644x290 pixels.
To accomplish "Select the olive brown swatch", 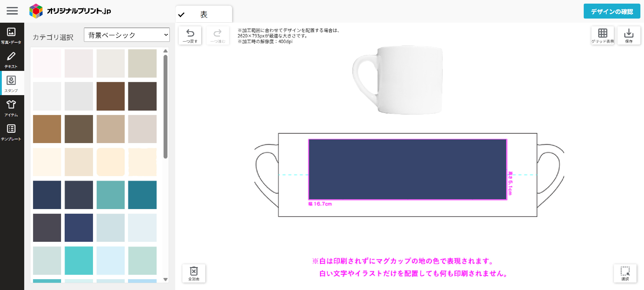I will click(79, 129).
